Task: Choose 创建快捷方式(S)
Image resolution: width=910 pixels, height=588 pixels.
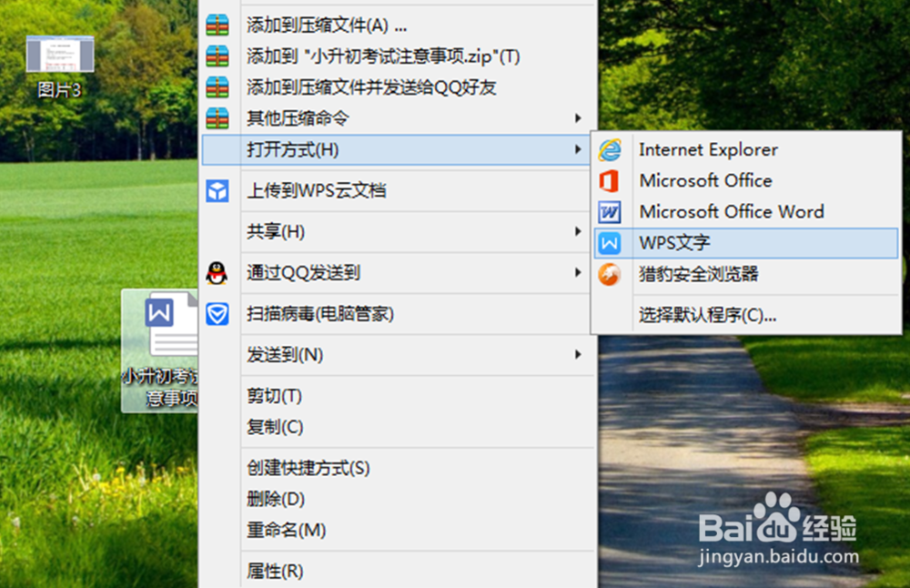Action: [x=399, y=468]
